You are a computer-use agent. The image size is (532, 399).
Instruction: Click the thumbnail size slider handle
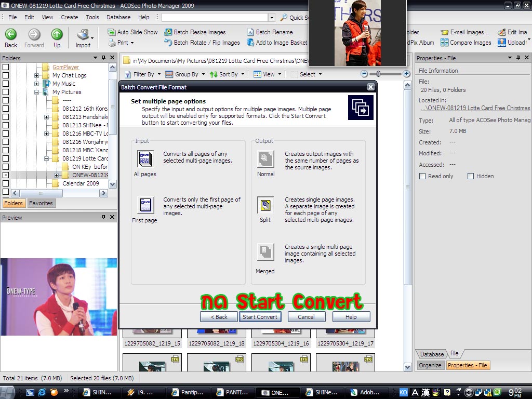[378, 74]
